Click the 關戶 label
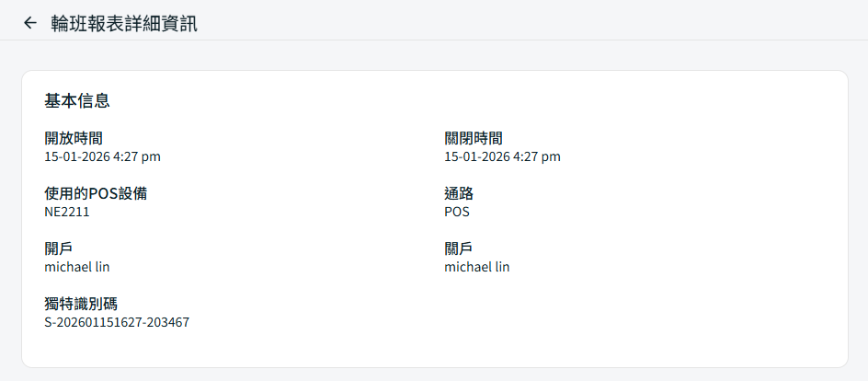Viewport: 868px width, 381px height. [459, 248]
